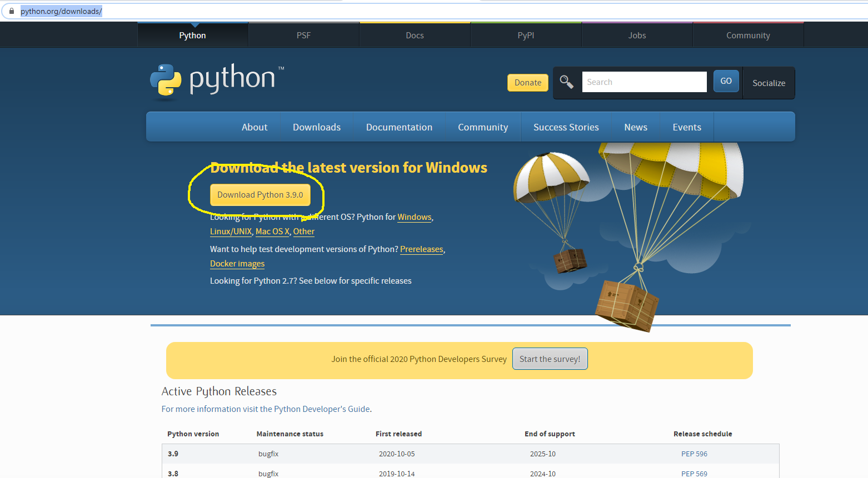Click the GO search button
This screenshot has width=868, height=478.
tap(726, 81)
